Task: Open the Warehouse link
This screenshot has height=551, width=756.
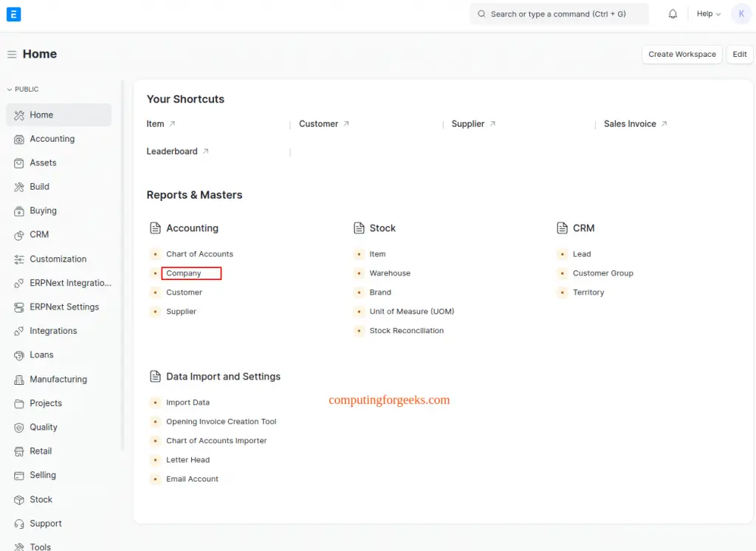Action: pyautogui.click(x=390, y=273)
